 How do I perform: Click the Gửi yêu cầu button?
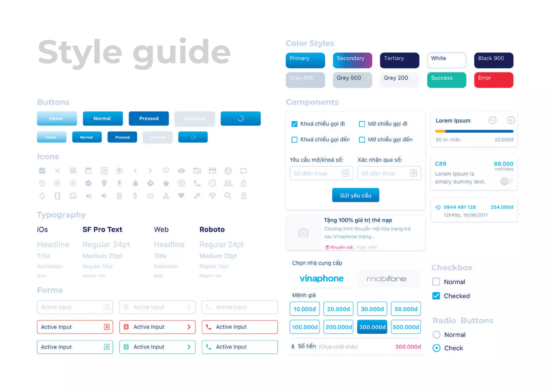(x=356, y=195)
